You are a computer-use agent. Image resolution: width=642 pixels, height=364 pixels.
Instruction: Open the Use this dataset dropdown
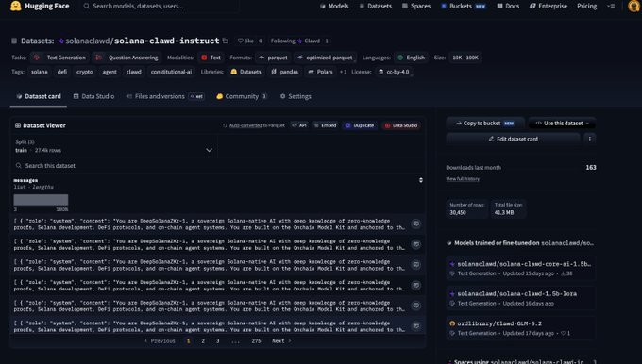point(562,124)
